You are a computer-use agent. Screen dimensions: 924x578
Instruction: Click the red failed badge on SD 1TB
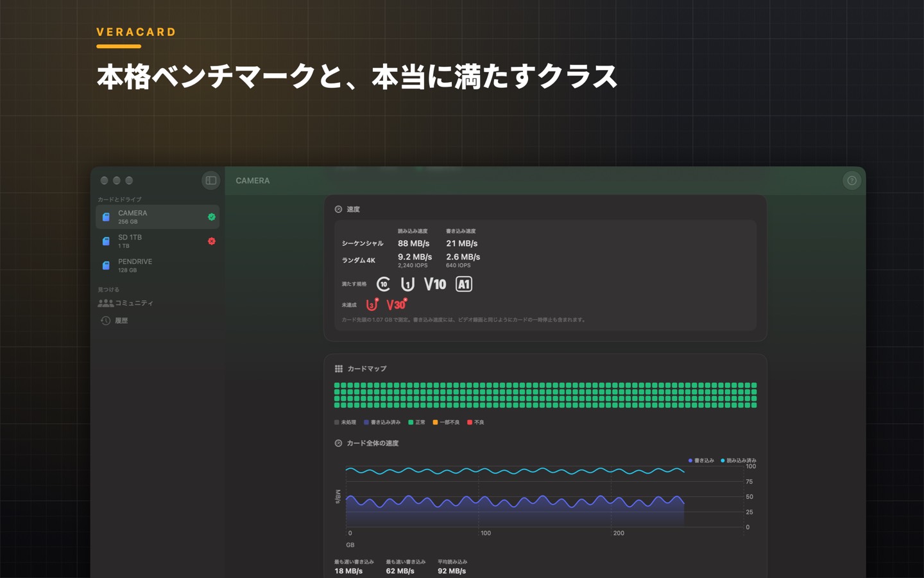click(212, 241)
